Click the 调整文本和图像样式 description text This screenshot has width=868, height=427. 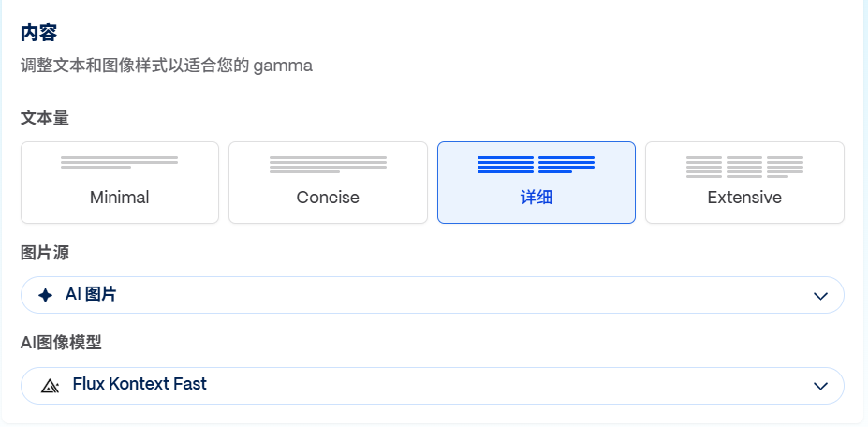pyautogui.click(x=167, y=66)
